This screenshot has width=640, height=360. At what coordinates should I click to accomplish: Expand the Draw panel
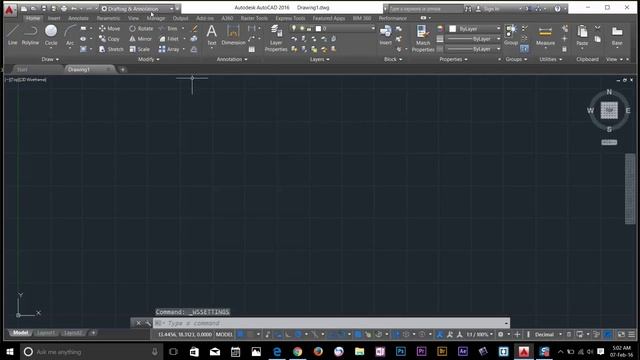click(x=50, y=59)
